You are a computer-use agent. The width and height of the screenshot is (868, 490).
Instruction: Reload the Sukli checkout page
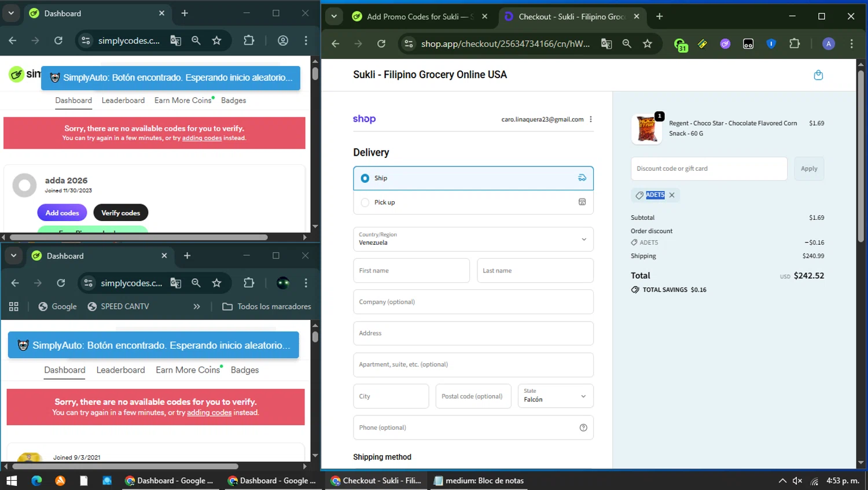tap(381, 44)
